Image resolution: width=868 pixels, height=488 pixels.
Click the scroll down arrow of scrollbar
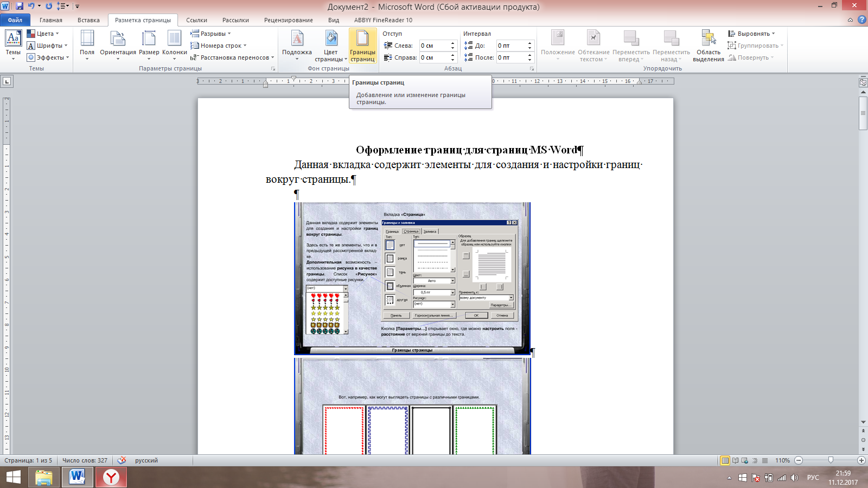(x=863, y=422)
